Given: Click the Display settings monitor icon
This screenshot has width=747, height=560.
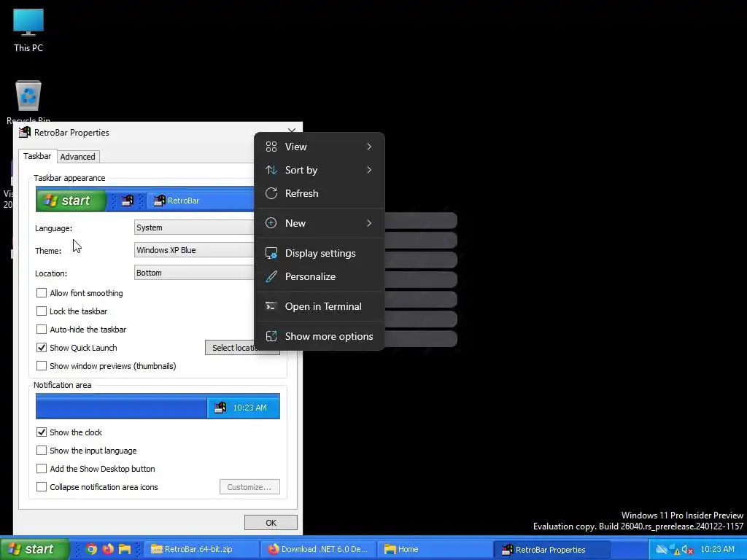Looking at the screenshot, I should tap(271, 253).
